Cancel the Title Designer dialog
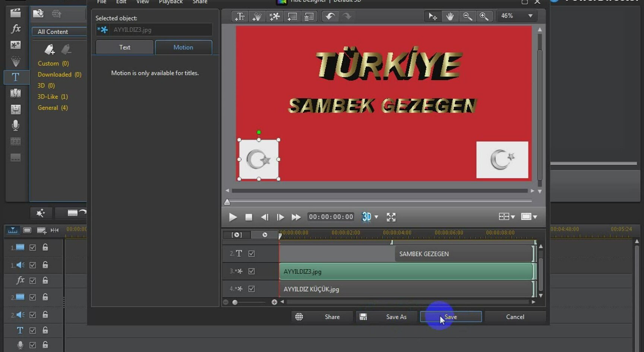The image size is (644, 352). click(x=515, y=317)
